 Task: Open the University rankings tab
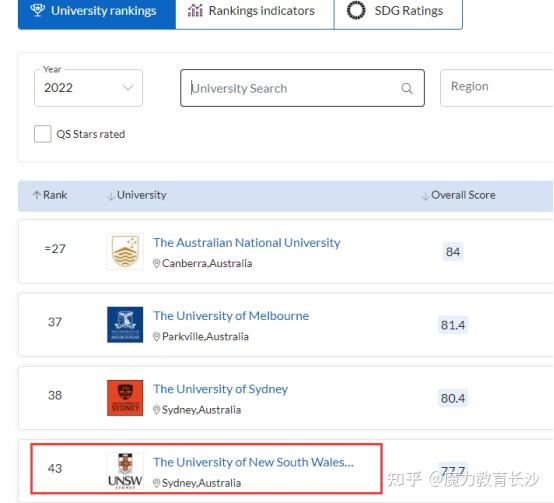[x=97, y=13]
